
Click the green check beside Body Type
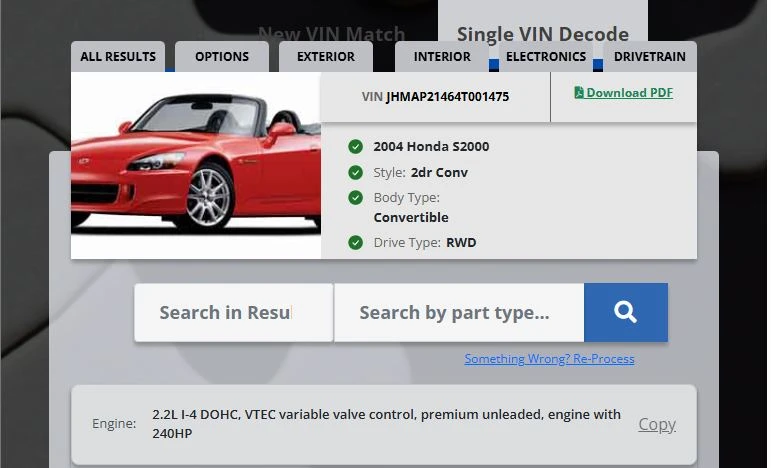[356, 198]
